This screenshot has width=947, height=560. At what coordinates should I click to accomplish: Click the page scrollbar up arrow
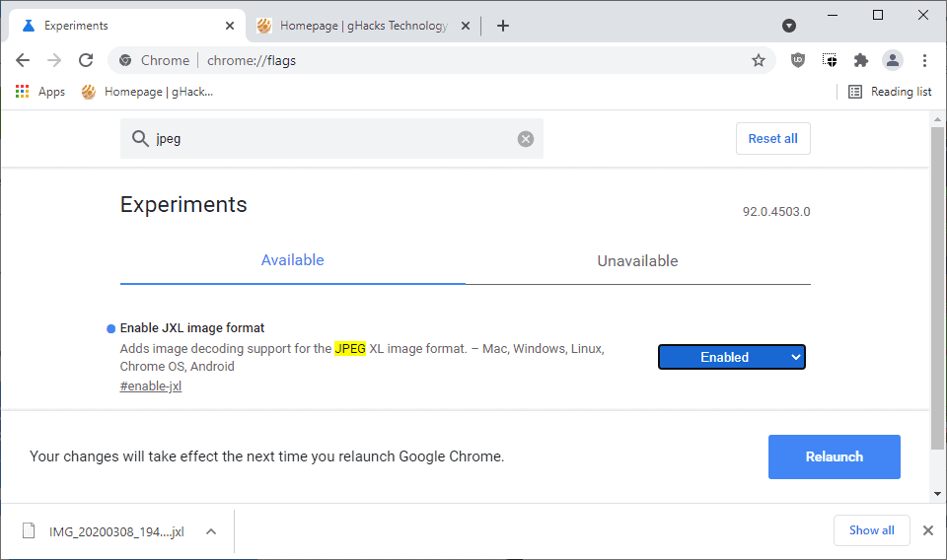pyautogui.click(x=937, y=119)
